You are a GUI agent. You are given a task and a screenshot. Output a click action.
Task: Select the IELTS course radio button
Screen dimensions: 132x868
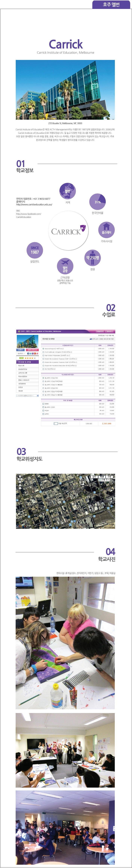pyautogui.click(x=43, y=369)
